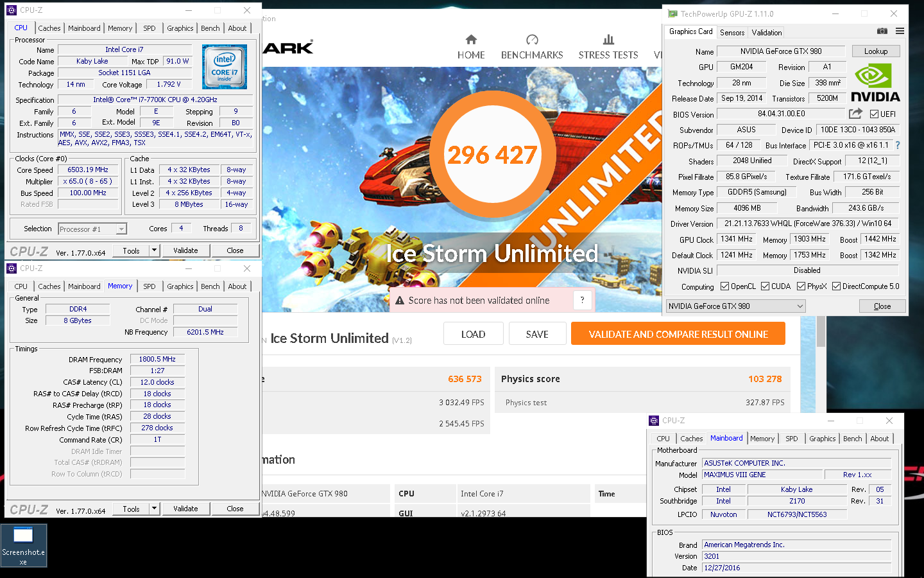
Task: Click CPU-Z Mainboard window title icon
Action: pyautogui.click(x=654, y=421)
